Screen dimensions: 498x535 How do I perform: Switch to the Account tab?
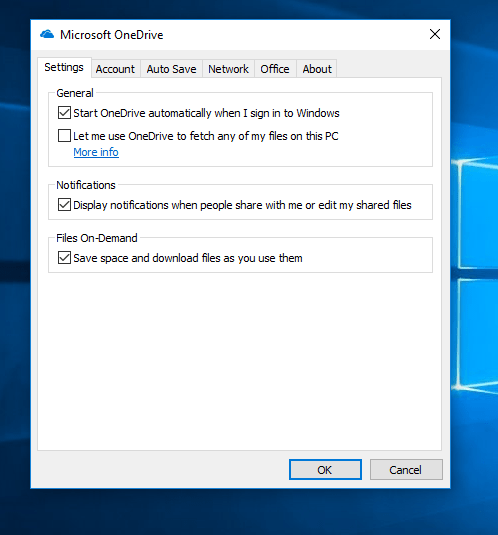point(115,69)
